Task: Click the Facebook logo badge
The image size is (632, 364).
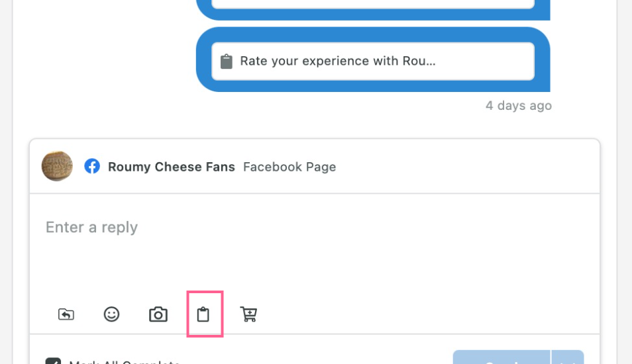Action: coord(92,166)
